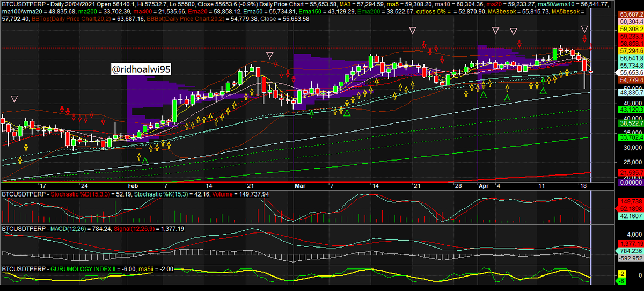This screenshot has width=644, height=291.
Task: Select the 48,835.7 price axis tag
Action: (631, 93)
